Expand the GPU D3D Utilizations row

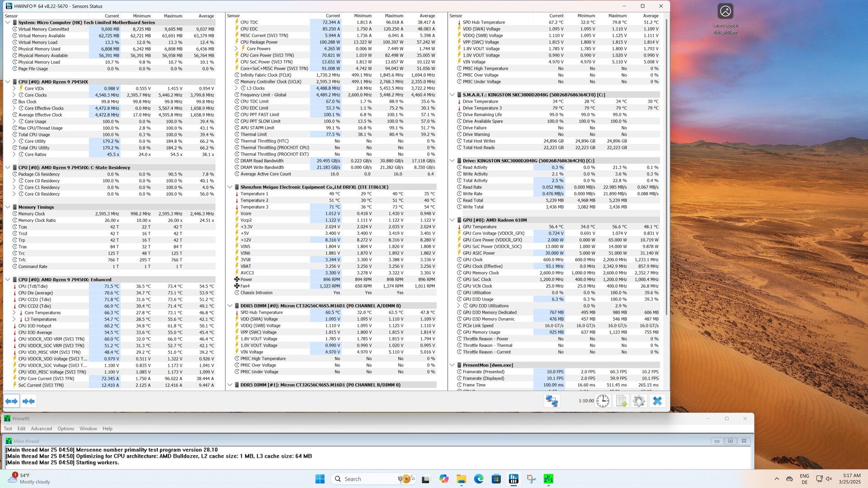458,306
